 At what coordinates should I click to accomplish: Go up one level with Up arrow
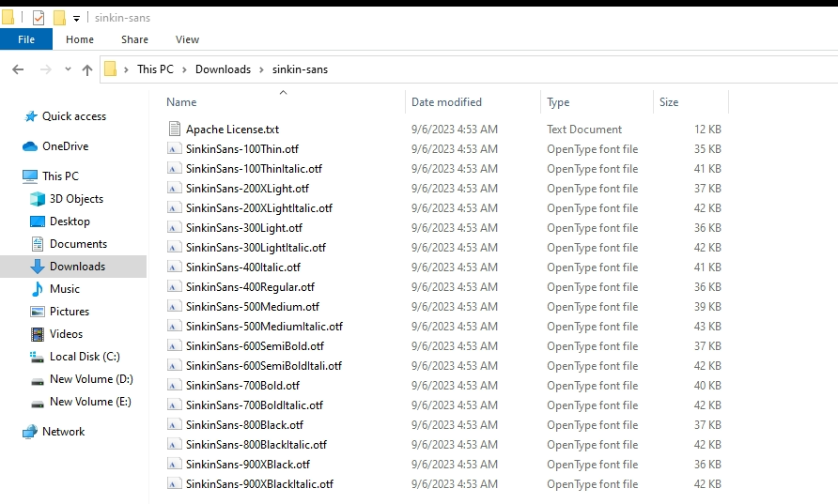(x=87, y=69)
